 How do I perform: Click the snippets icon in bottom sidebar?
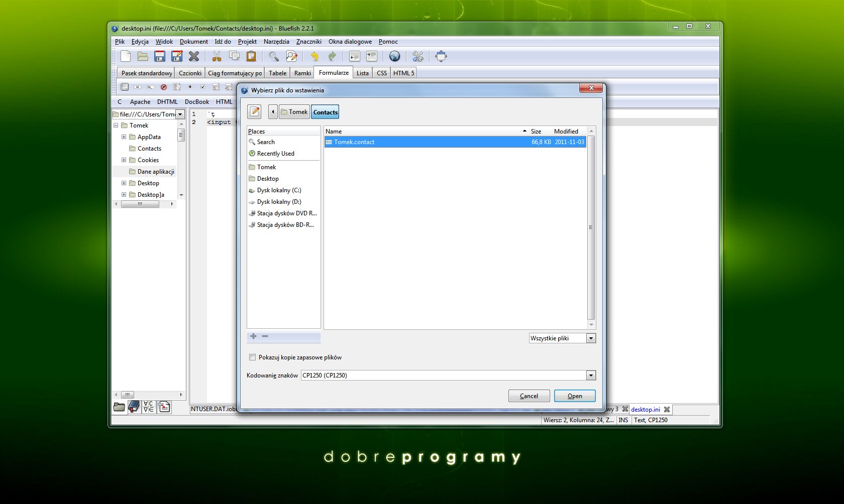(164, 407)
